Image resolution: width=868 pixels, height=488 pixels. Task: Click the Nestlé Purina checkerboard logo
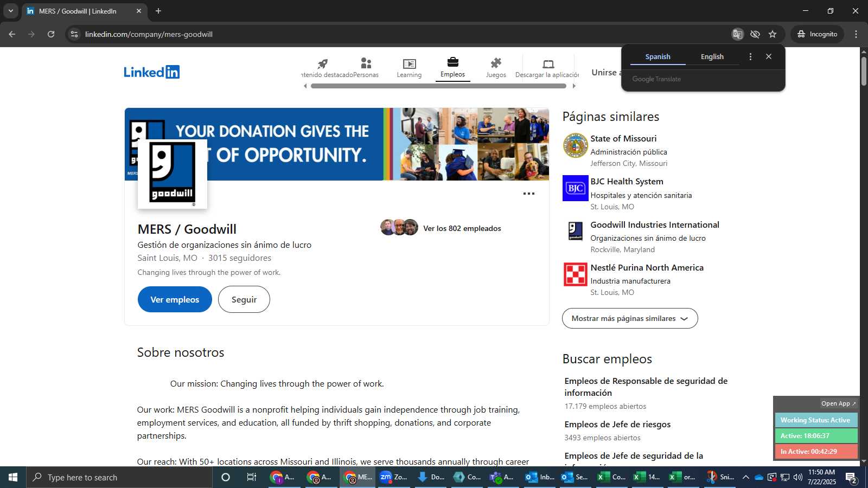click(576, 274)
